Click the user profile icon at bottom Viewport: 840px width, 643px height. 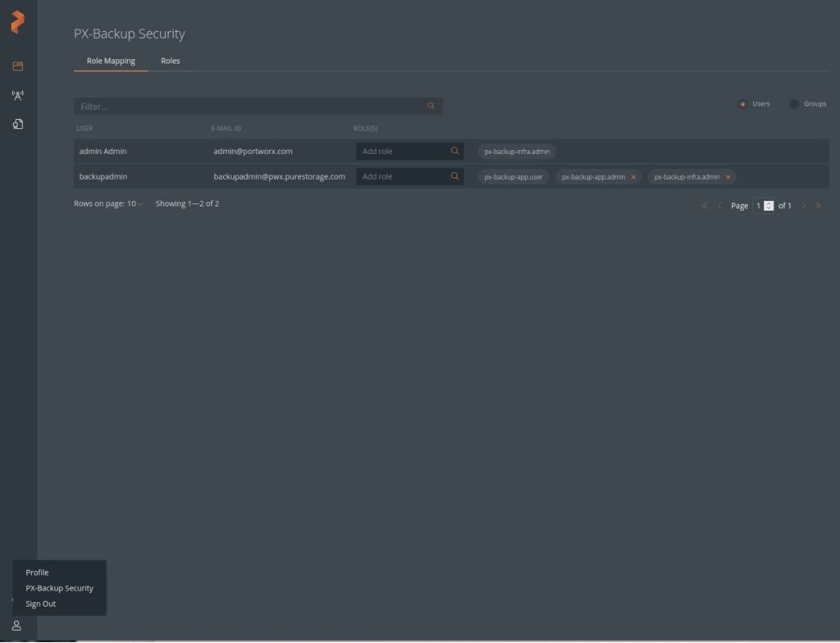16,626
